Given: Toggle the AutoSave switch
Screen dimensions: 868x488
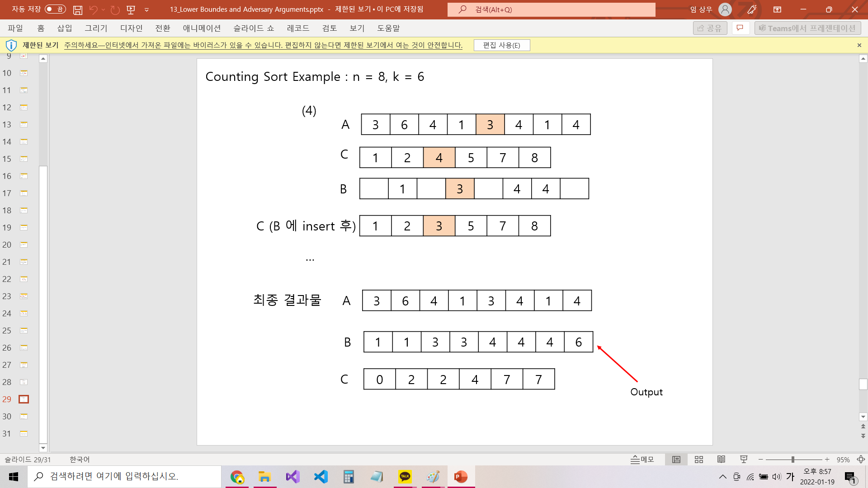Looking at the screenshot, I should click(55, 9).
